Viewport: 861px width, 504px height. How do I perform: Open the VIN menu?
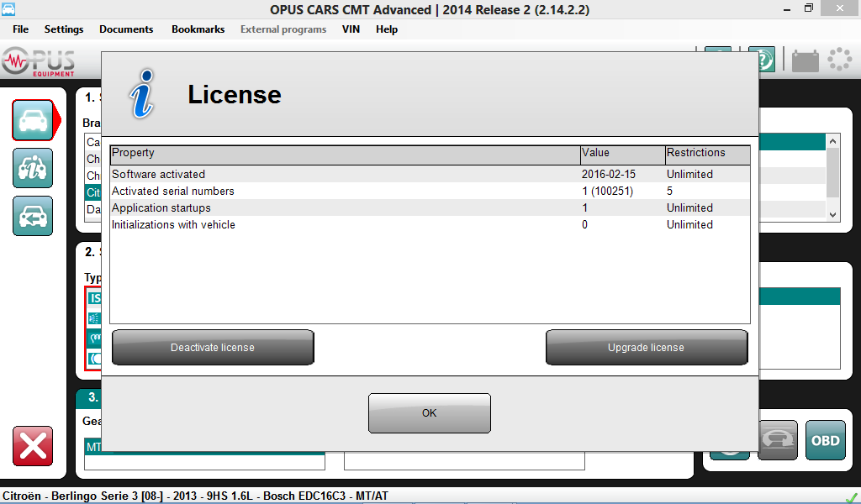click(351, 29)
